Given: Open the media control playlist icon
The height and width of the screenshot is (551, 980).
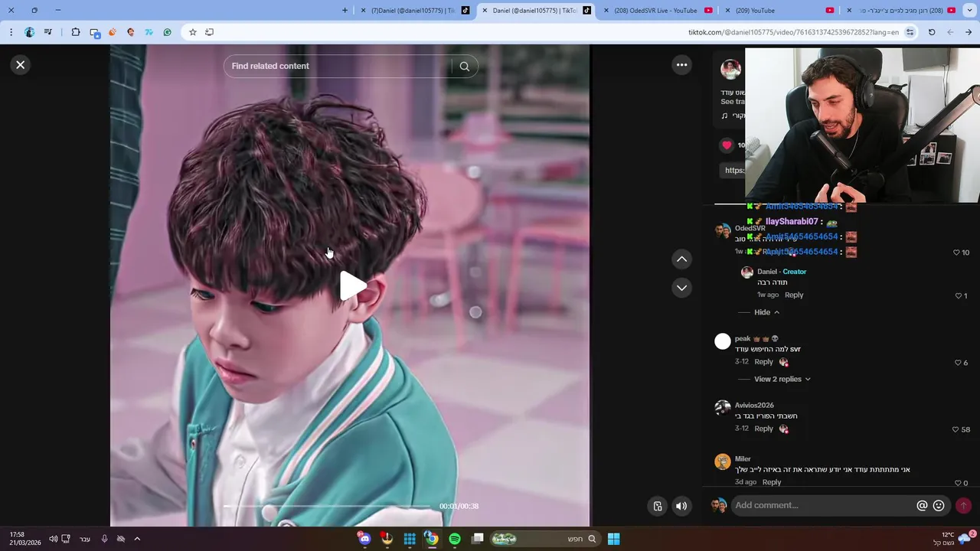Looking at the screenshot, I should tap(48, 32).
